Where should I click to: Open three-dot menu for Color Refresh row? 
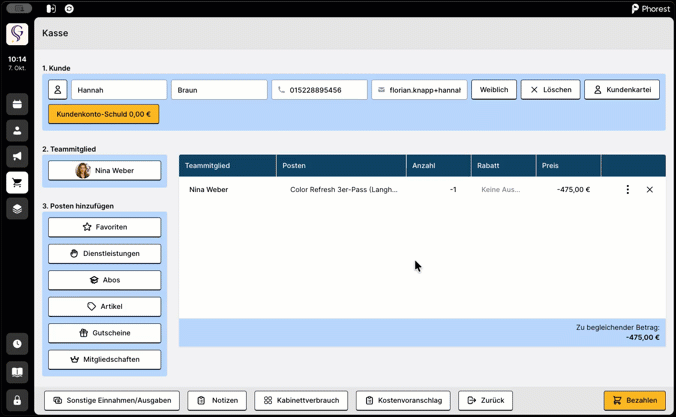[x=628, y=189]
